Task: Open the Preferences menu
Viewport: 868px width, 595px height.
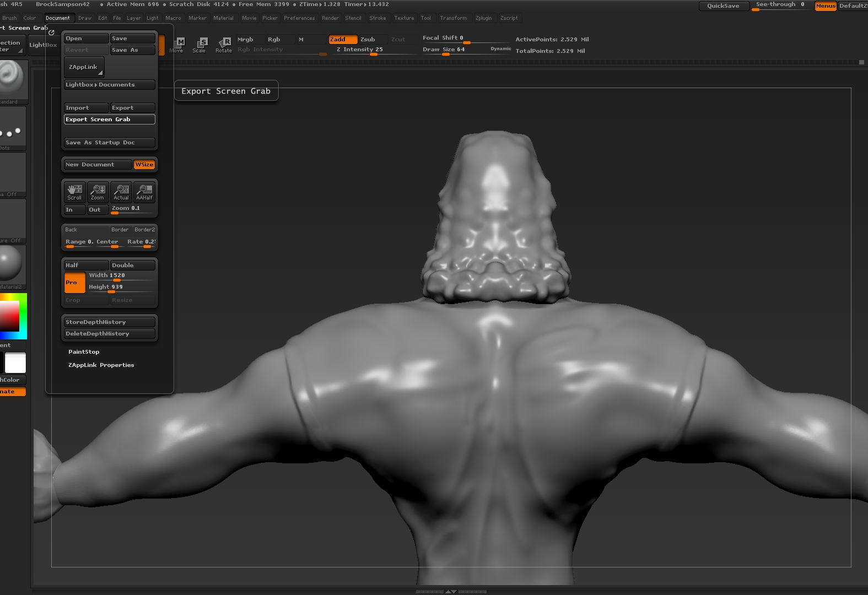Action: point(299,18)
